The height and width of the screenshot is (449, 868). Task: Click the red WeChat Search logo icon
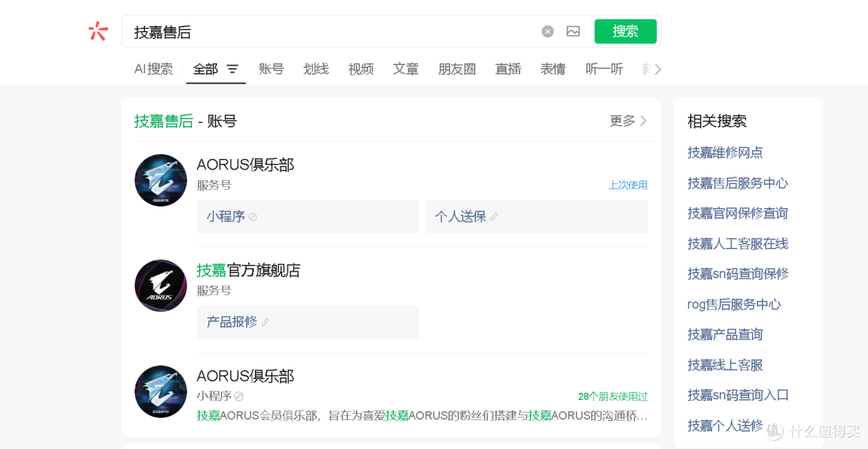[x=98, y=31]
